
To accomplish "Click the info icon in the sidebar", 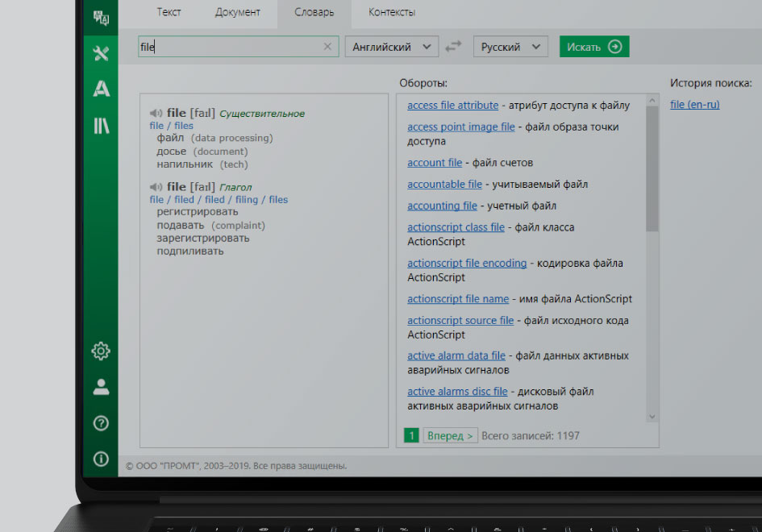I will (101, 459).
